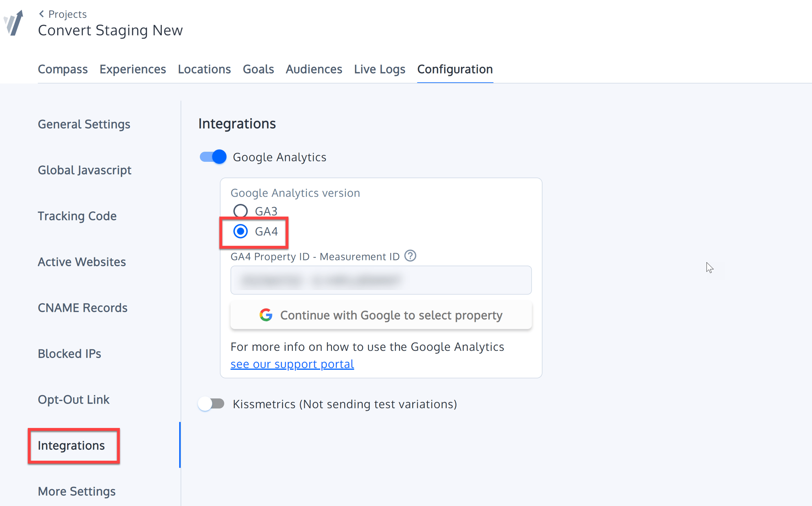Select the GA4 radio button
812x506 pixels.
(240, 231)
